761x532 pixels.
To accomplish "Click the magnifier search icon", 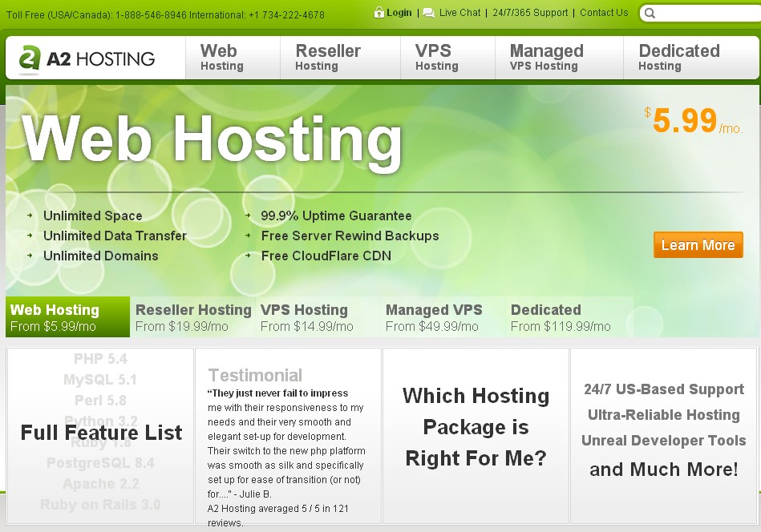I will [650, 13].
